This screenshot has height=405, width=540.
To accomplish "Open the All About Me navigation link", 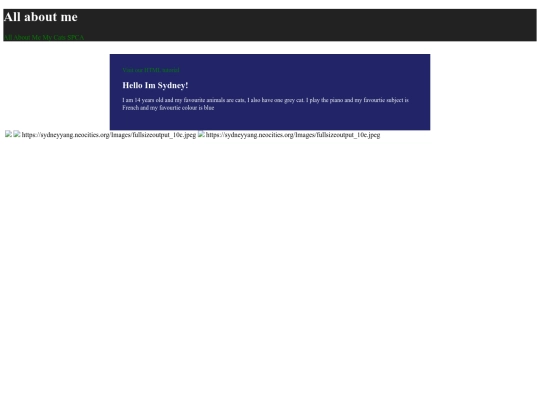I will pos(22,37).
